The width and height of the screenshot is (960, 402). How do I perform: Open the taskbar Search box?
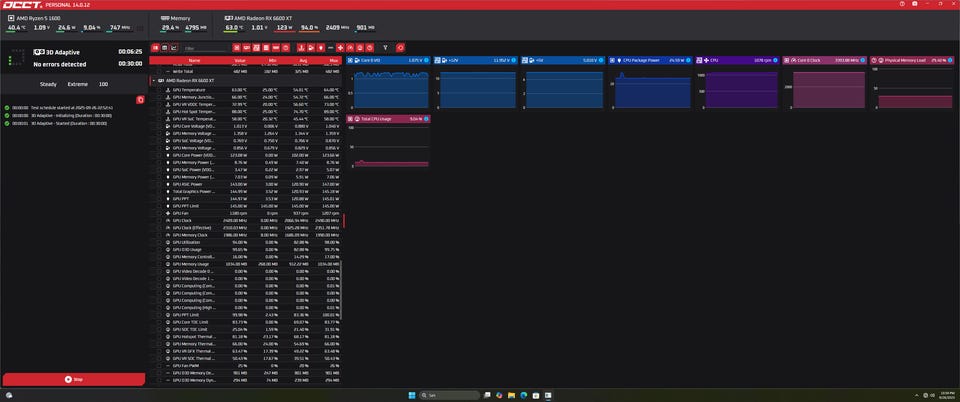coord(449,395)
